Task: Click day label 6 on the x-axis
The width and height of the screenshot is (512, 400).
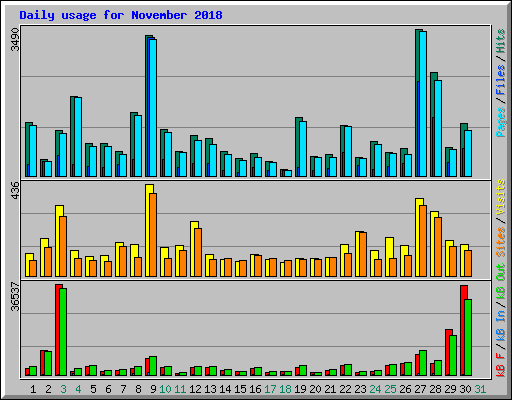Action: pos(108,389)
